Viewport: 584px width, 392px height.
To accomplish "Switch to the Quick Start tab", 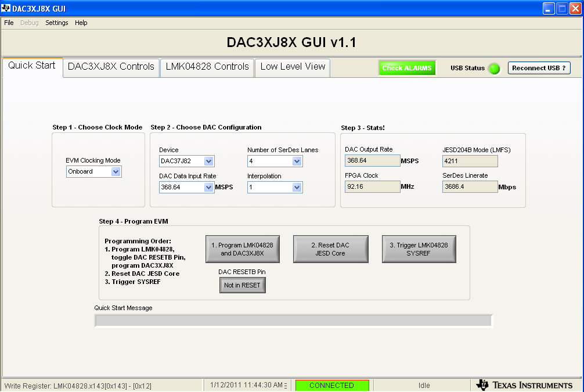I will (x=32, y=66).
